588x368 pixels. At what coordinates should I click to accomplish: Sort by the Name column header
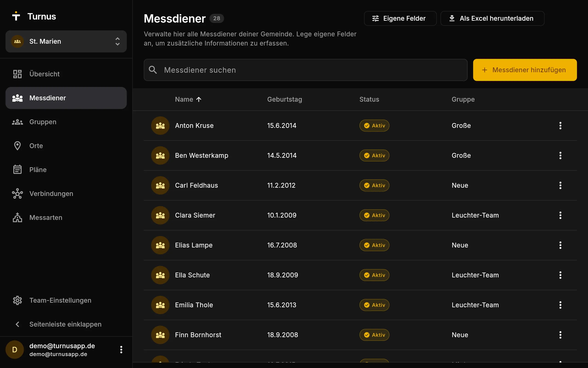click(188, 99)
